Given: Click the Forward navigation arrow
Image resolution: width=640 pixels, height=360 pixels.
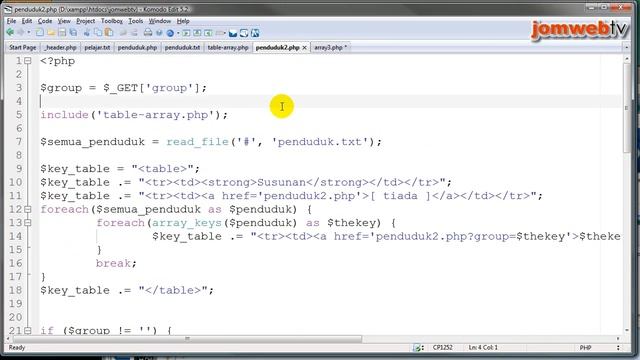Looking at the screenshot, I should [x=20, y=33].
